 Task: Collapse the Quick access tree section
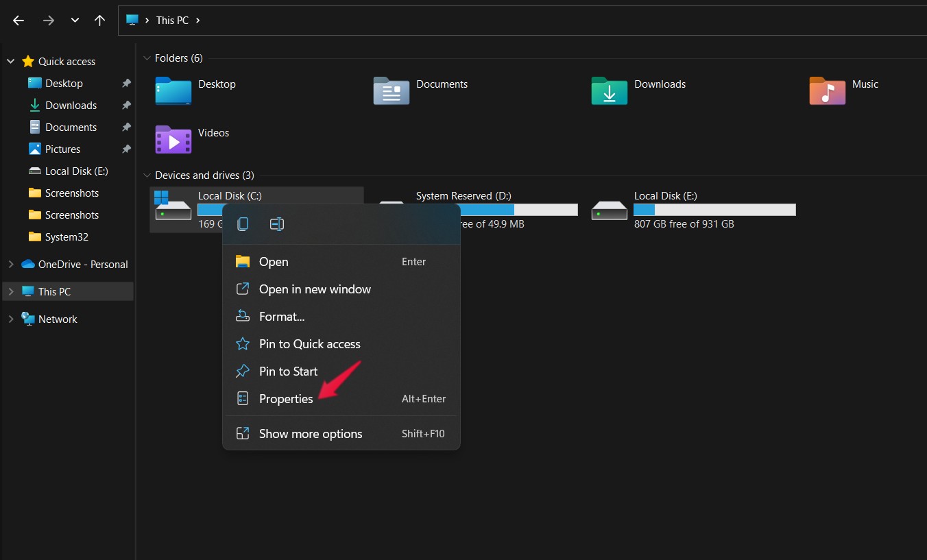10,62
